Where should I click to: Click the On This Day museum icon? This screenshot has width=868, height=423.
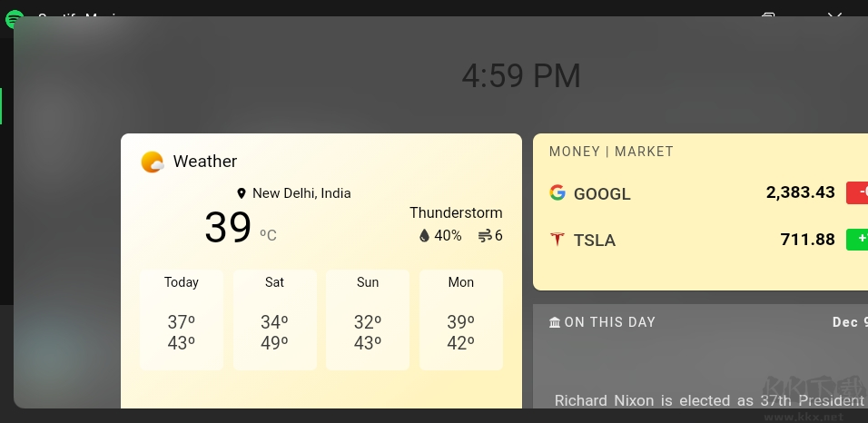click(555, 322)
